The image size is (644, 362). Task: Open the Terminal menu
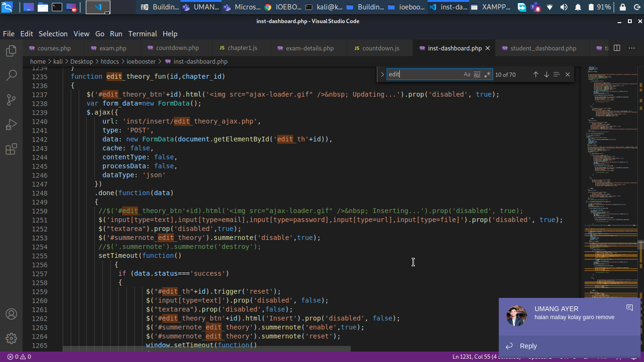click(x=142, y=33)
